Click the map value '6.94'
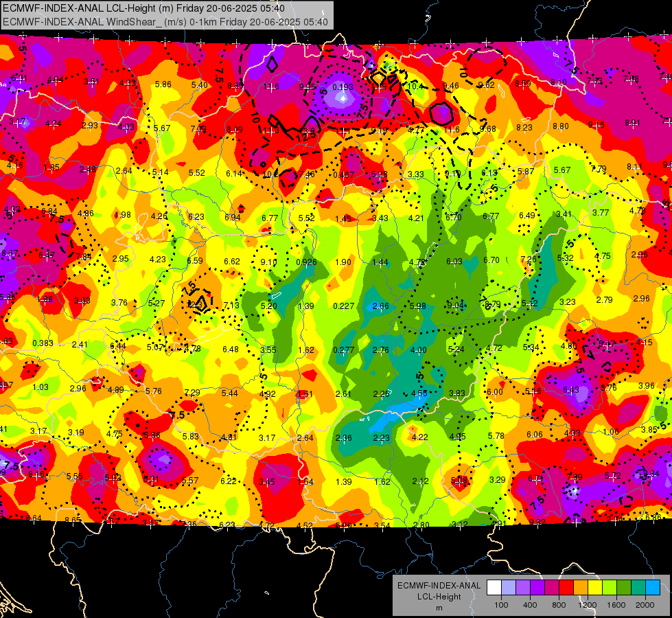 click(233, 218)
